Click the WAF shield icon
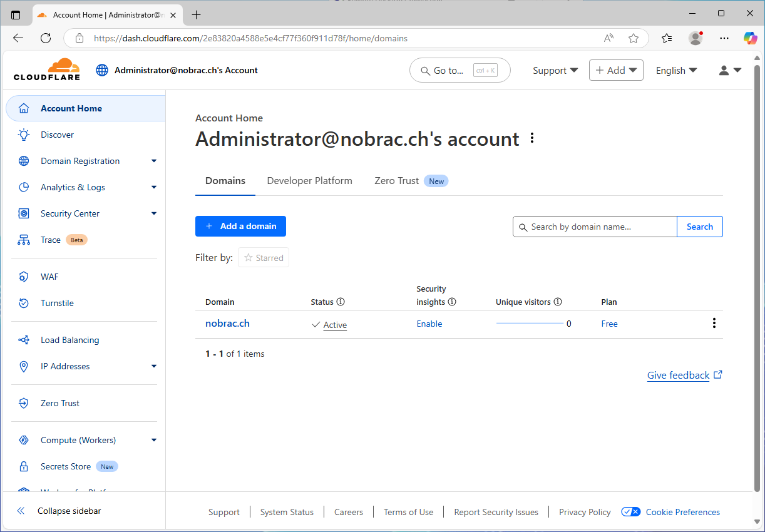 pyautogui.click(x=24, y=277)
